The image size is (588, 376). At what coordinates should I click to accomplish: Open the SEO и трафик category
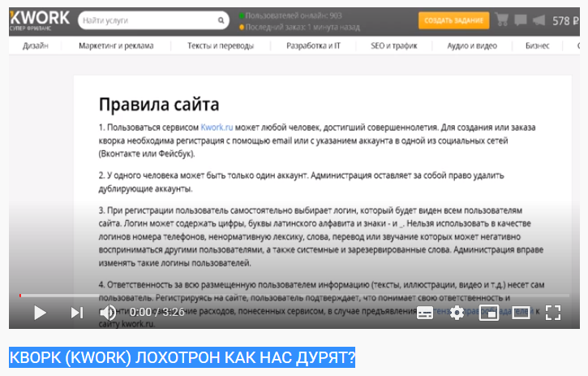coord(394,45)
